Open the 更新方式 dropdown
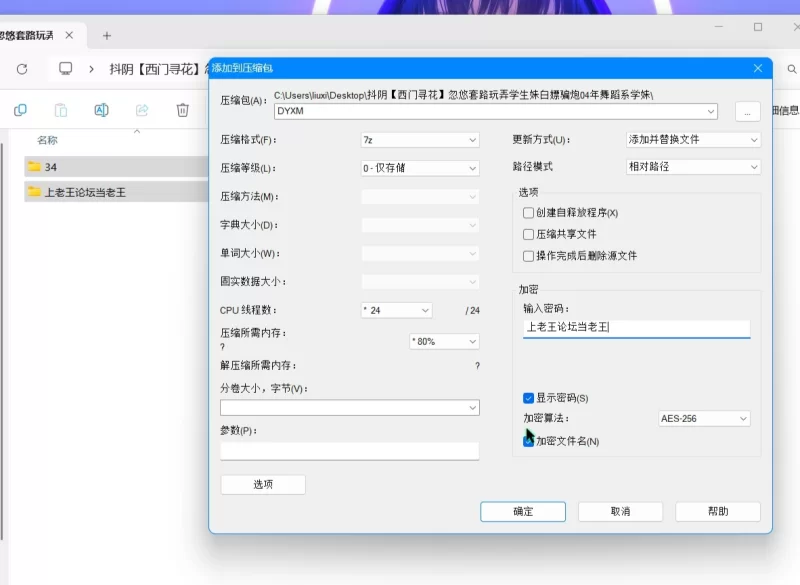The height and width of the screenshot is (585, 800). click(693, 140)
